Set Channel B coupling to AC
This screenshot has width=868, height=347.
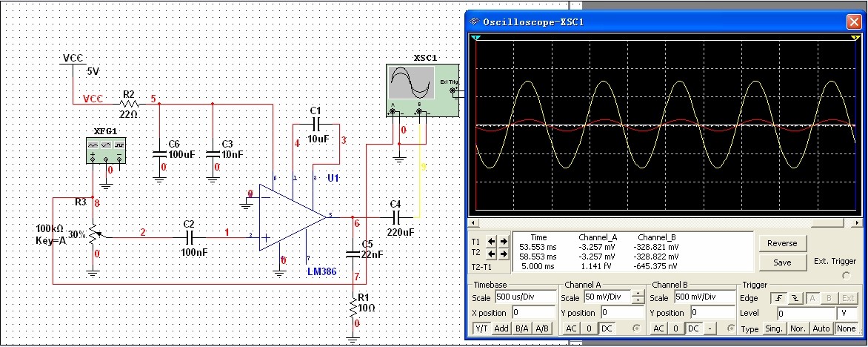click(658, 328)
